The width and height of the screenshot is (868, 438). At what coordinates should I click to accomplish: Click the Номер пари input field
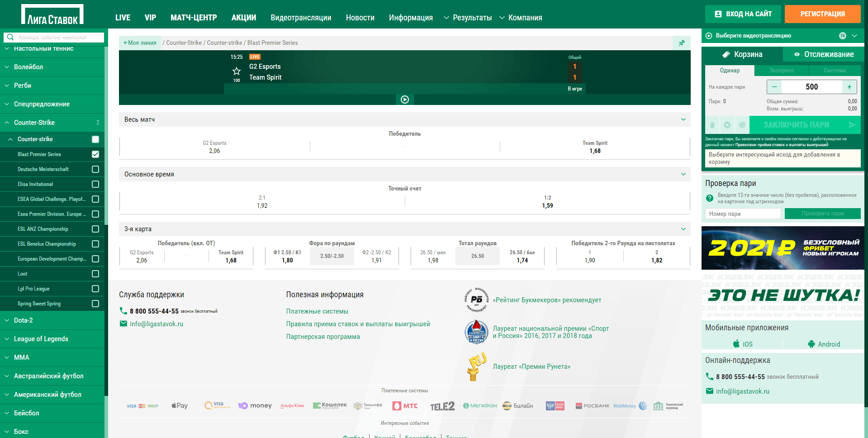coord(743,214)
